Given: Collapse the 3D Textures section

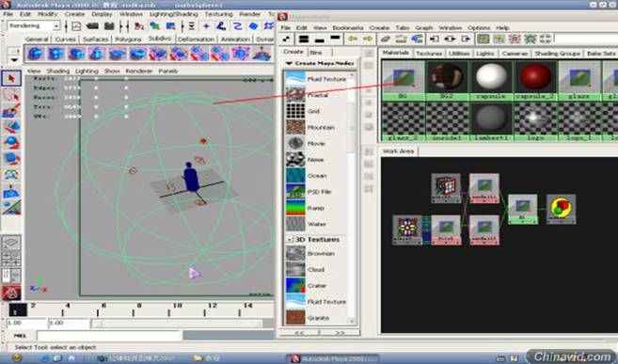Looking at the screenshot, I should click(x=289, y=240).
